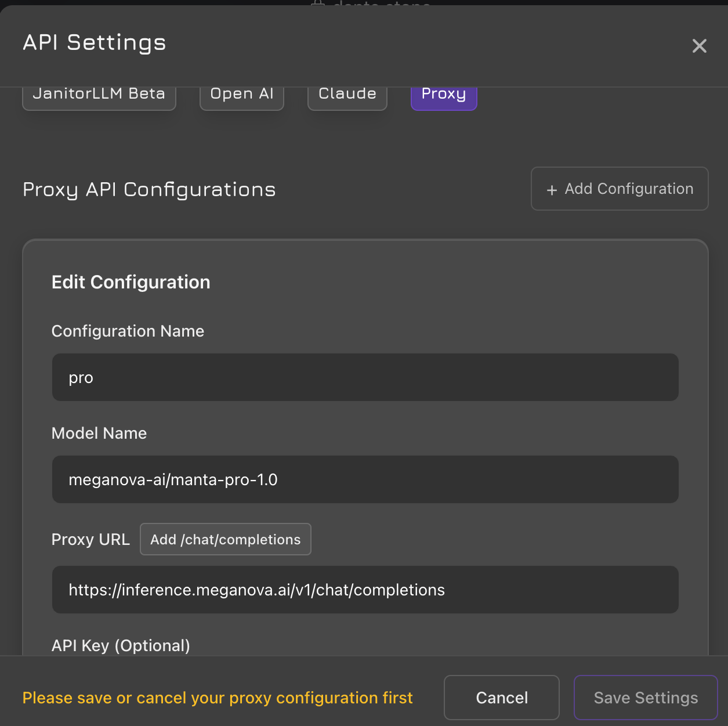
Task: Click the Edit Configuration heading
Action: [131, 283]
